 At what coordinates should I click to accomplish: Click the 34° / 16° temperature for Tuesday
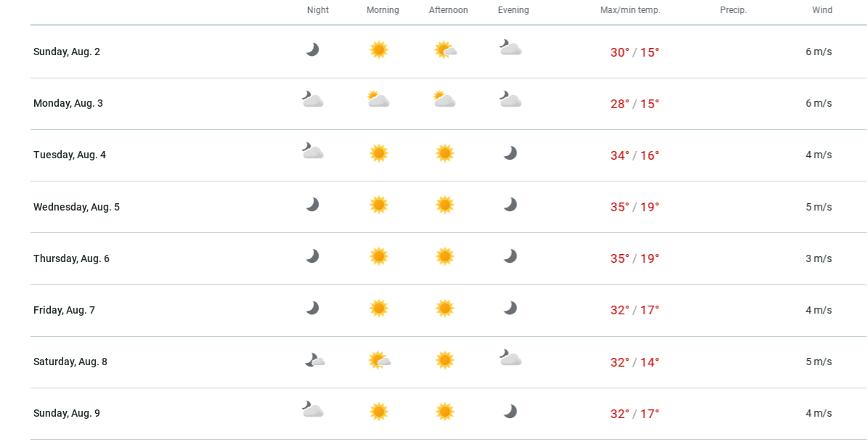tap(635, 155)
